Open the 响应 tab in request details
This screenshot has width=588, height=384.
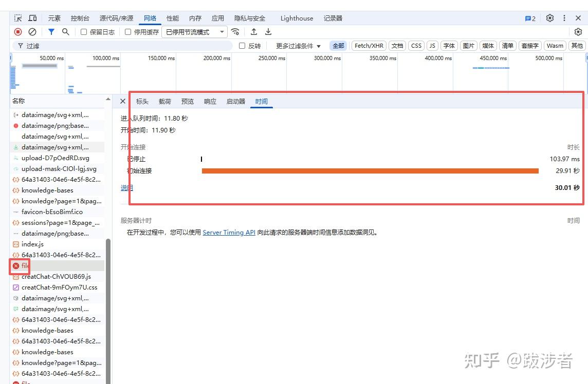tap(210, 101)
